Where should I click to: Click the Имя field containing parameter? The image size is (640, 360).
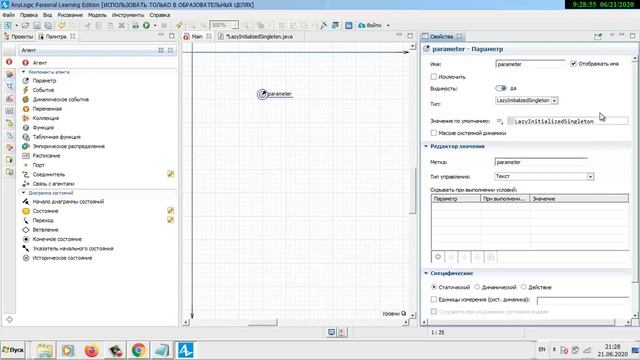coord(530,64)
